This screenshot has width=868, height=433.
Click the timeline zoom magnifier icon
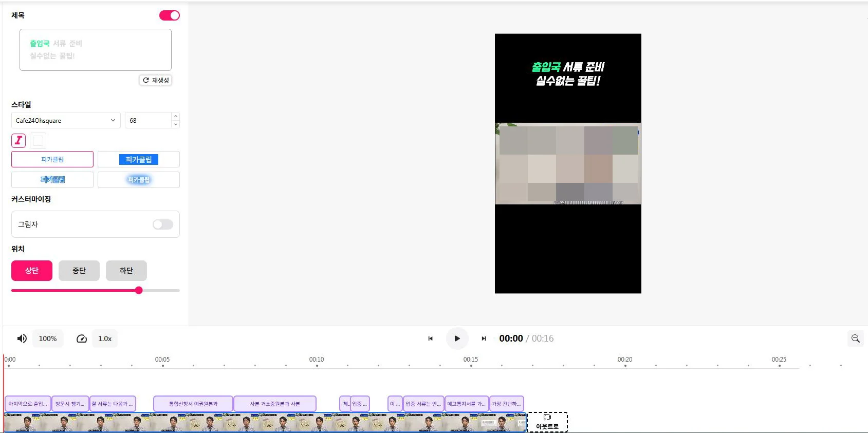pos(856,338)
